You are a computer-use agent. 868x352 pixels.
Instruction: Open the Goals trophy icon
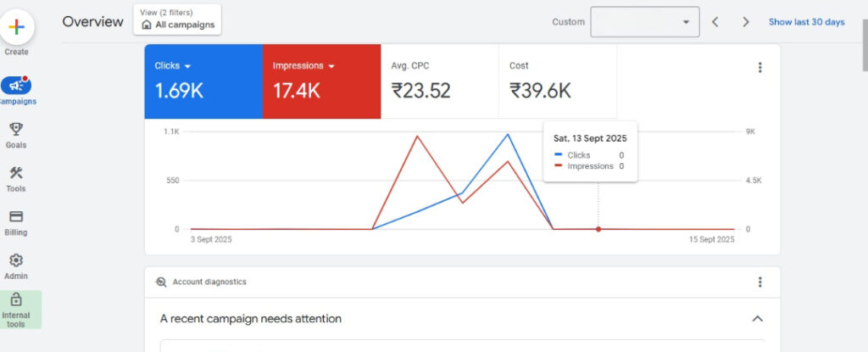pyautogui.click(x=16, y=129)
